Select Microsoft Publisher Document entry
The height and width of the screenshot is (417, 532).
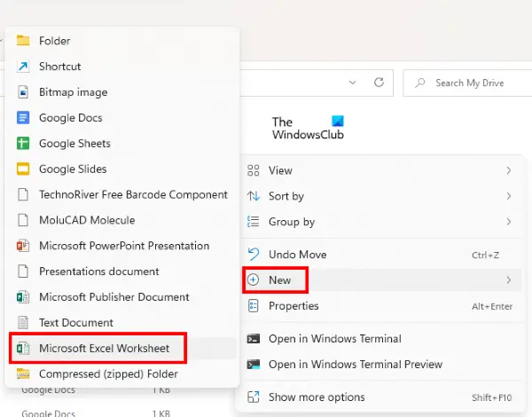[122, 297]
